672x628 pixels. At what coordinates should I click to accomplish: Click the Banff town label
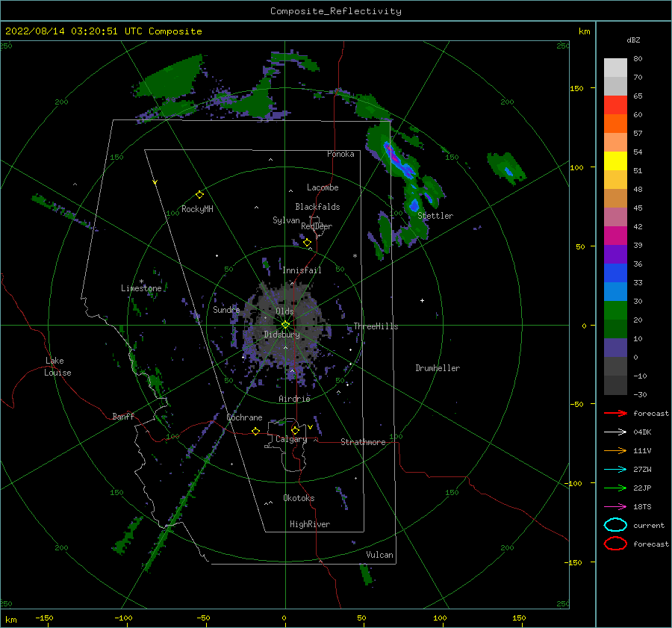tap(123, 416)
